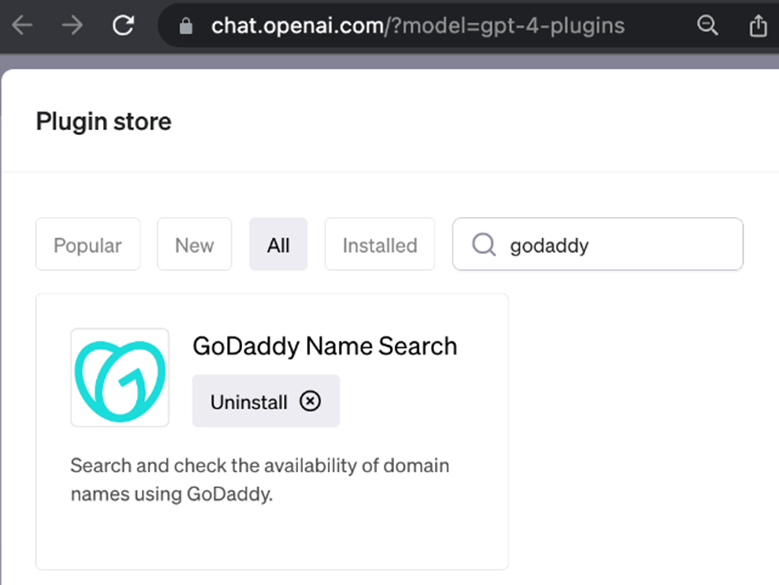Viewport: 779px width, 585px height.
Task: Focus the chat.openai.com URL address bar
Action: coord(420,27)
